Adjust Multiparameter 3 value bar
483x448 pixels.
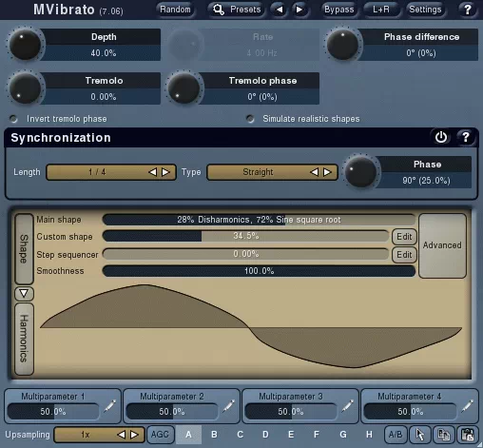[x=291, y=412]
